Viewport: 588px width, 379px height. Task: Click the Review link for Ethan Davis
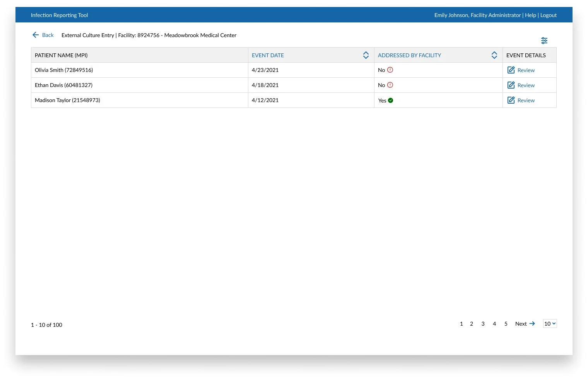[526, 85]
